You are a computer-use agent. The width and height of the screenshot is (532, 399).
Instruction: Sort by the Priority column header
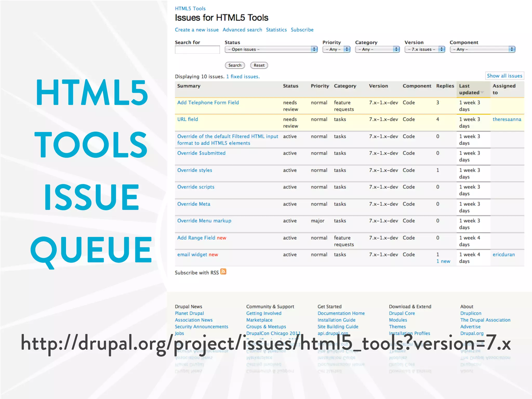(320, 86)
